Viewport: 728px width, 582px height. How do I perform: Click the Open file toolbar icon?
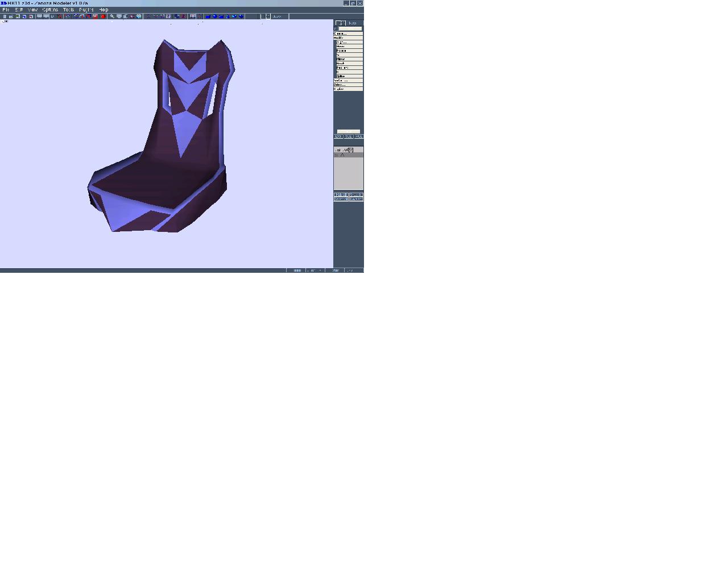pyautogui.click(x=11, y=16)
